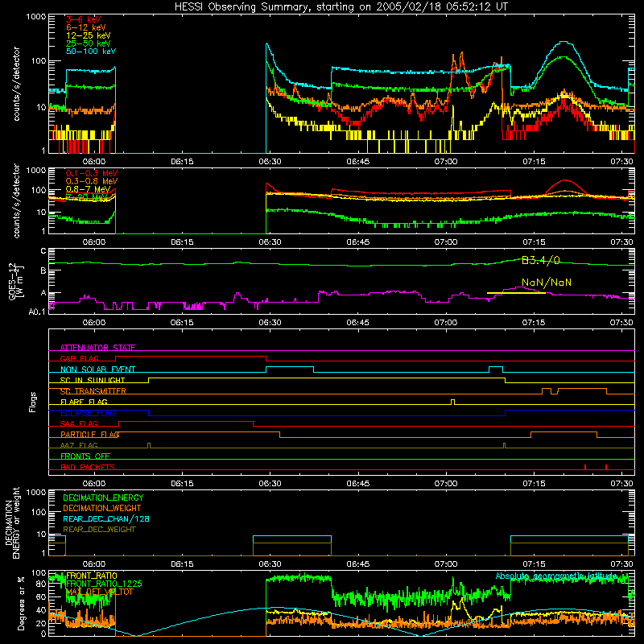Click "counts/s/detector" label of top panel

[16, 84]
